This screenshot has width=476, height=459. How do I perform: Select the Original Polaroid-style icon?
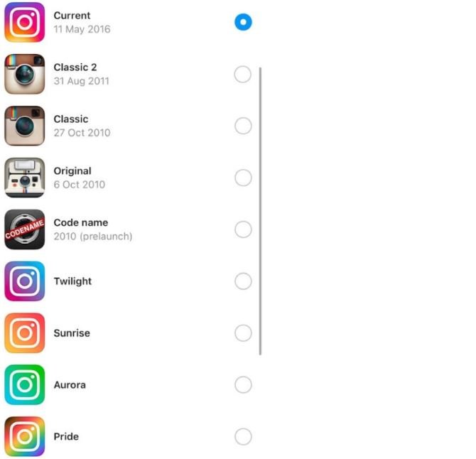tap(25, 178)
